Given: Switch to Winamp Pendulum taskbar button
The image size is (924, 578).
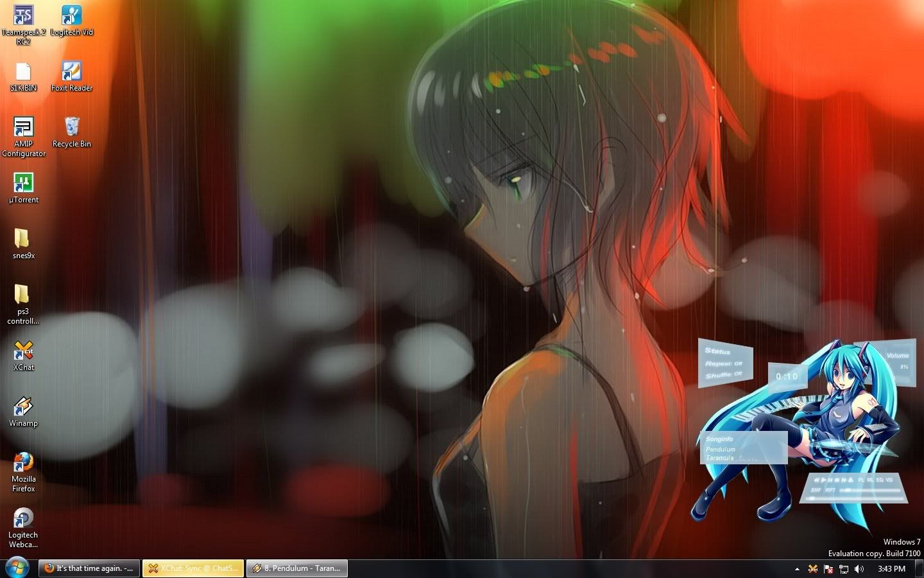Looking at the screenshot, I should 296,568.
